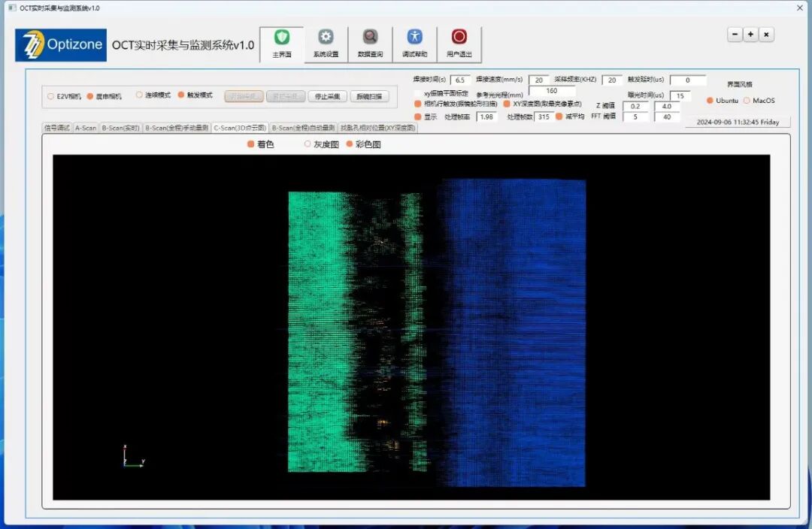Open 系统设置 gear icon
The height and width of the screenshot is (529, 812).
pos(326,38)
